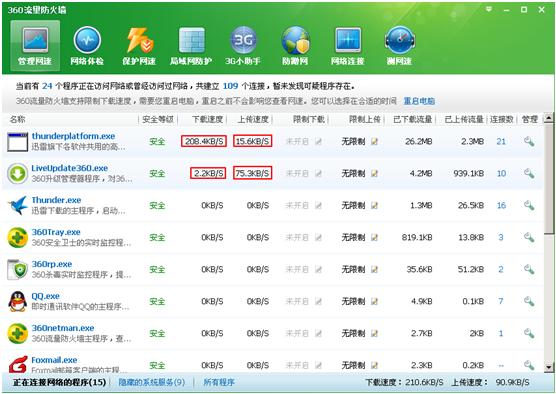The height and width of the screenshot is (394, 556).
Task: Edit upload limit for thunderplatform.exe
Action: pos(374,141)
